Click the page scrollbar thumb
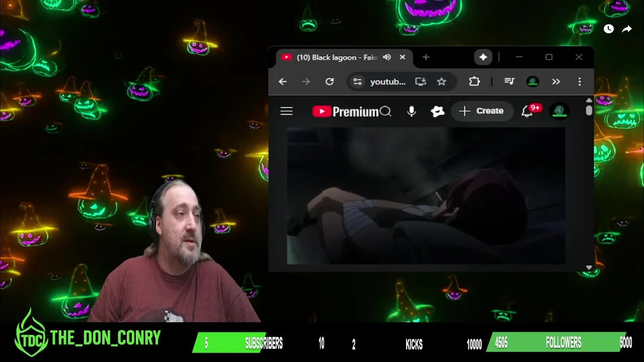 [589, 111]
